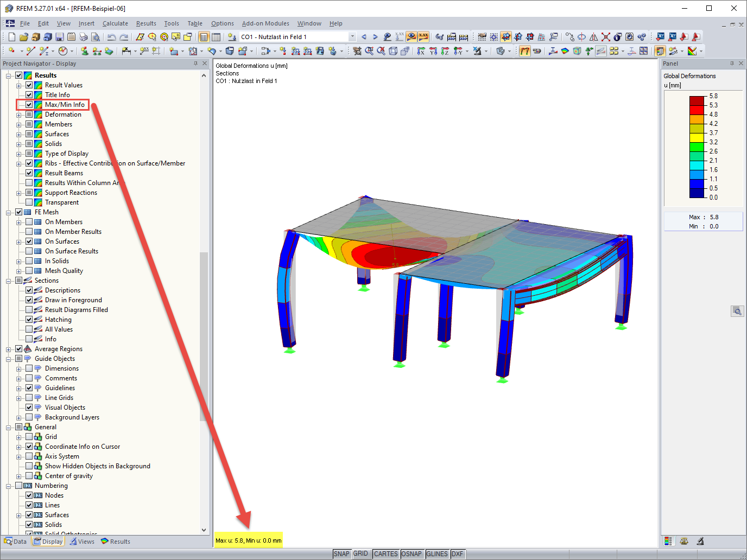Switch to the Views navigator tab
The image size is (747, 560).
pyautogui.click(x=82, y=542)
